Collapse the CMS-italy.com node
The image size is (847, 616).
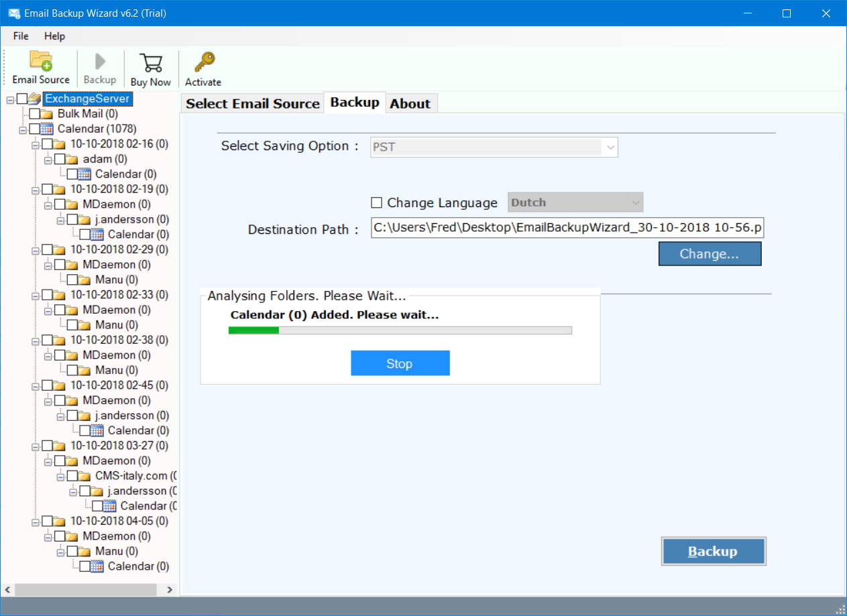point(60,476)
